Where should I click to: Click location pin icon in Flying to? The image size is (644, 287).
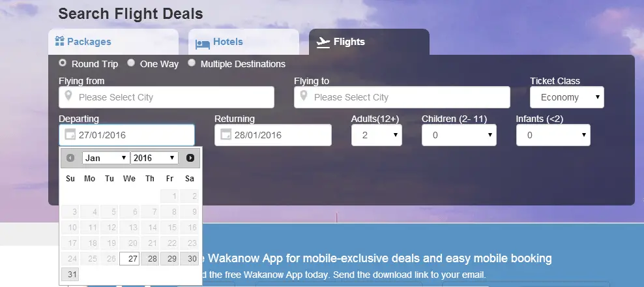coord(304,96)
